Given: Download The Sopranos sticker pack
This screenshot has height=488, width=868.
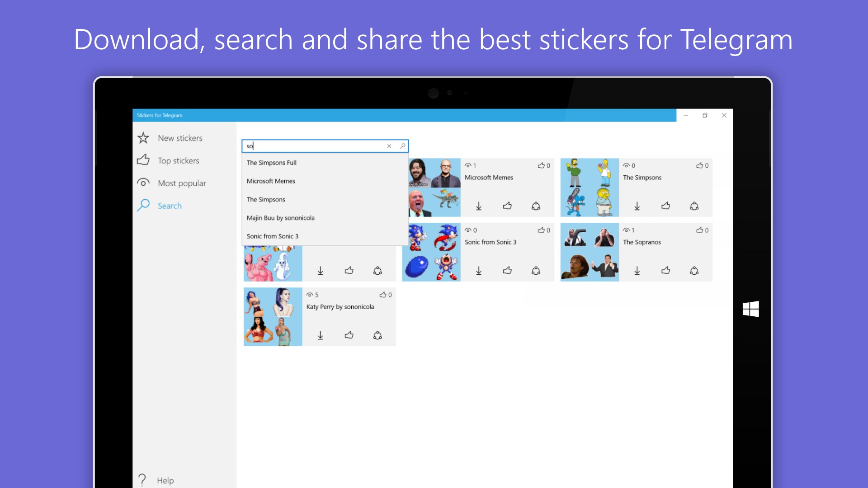Looking at the screenshot, I should [637, 271].
